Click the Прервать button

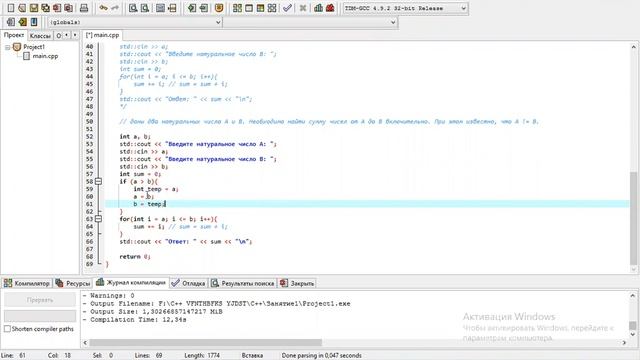pos(40,300)
